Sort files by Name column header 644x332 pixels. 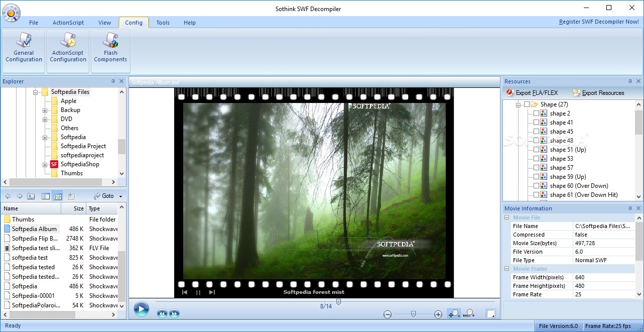31,208
